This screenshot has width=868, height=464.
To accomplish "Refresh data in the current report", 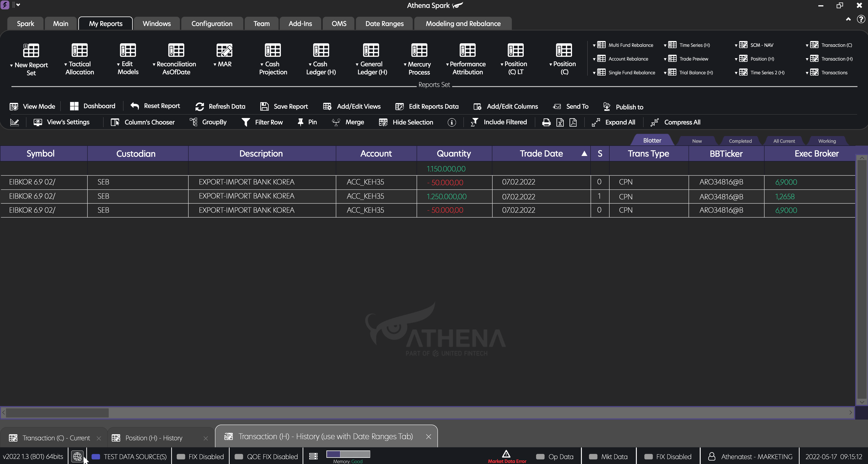I will coord(220,106).
